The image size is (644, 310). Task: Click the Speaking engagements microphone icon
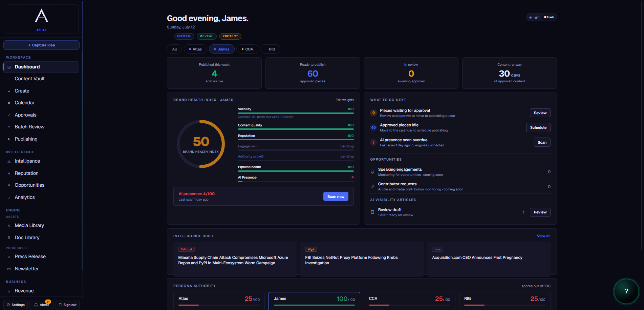click(372, 172)
